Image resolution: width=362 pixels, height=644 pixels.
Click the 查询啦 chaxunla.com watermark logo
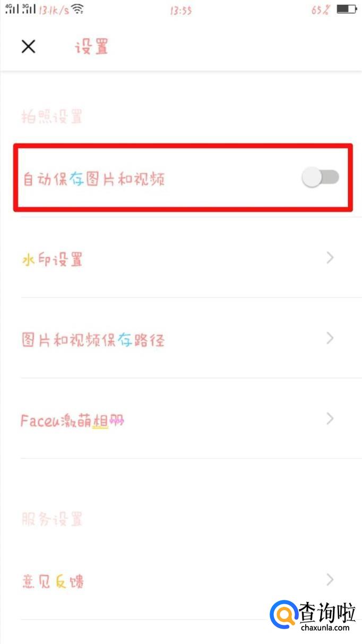pos(313,616)
